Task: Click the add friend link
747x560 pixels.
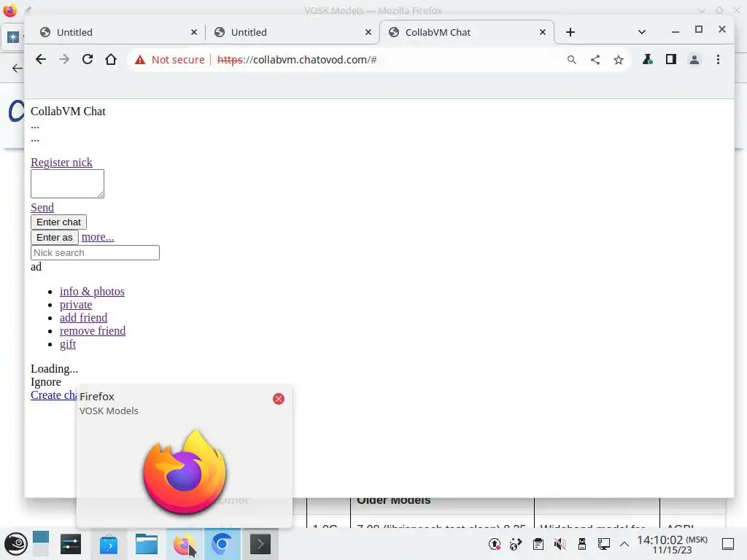Action: (x=83, y=318)
